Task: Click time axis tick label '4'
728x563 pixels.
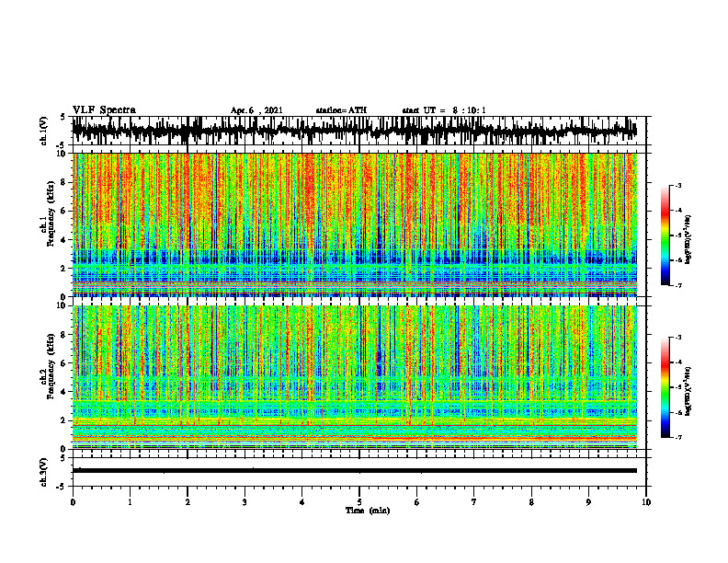Action: point(301,502)
